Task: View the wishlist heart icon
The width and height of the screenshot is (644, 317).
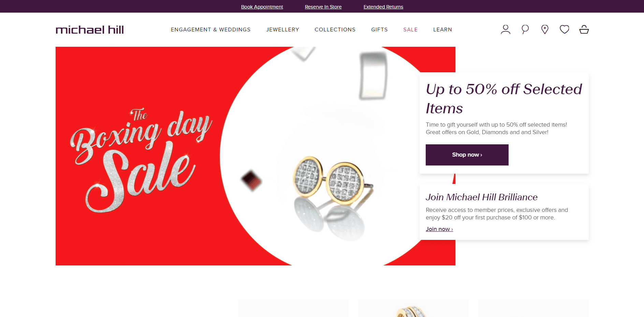Action: pyautogui.click(x=565, y=30)
